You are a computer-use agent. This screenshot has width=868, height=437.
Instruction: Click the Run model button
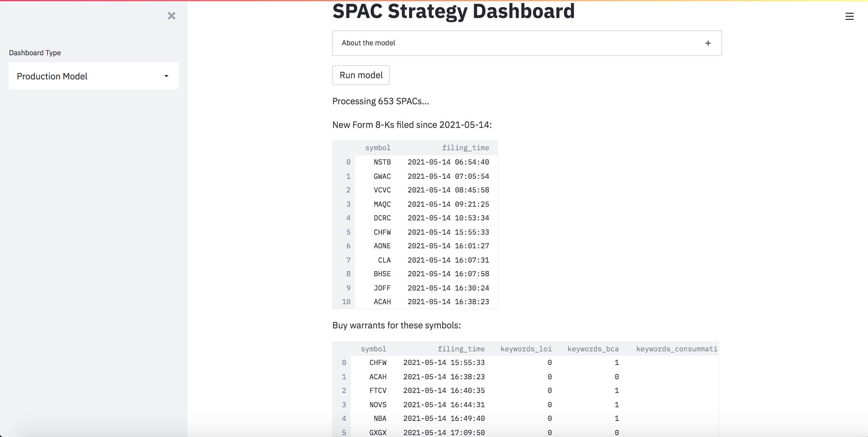coord(361,75)
